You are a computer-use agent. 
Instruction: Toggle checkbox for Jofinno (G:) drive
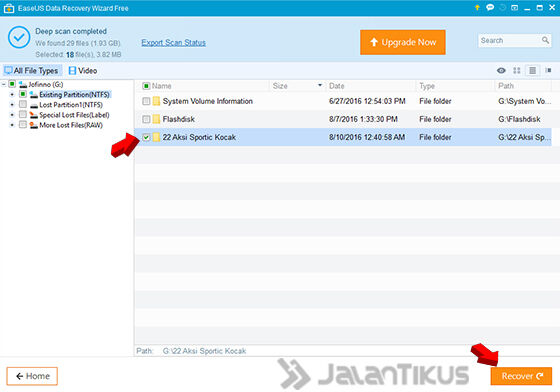12,84
